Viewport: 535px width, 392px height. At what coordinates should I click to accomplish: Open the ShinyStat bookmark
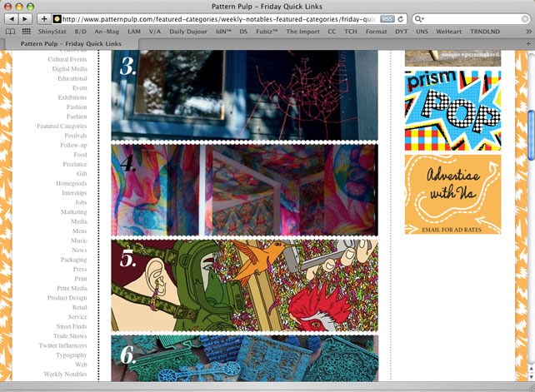52,32
